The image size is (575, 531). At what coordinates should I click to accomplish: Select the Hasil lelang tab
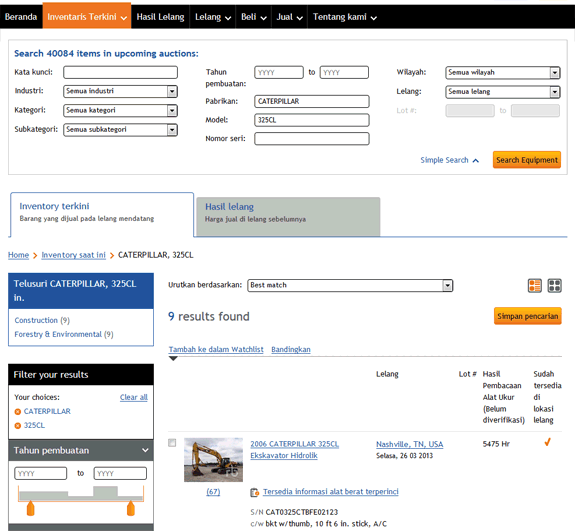point(288,216)
